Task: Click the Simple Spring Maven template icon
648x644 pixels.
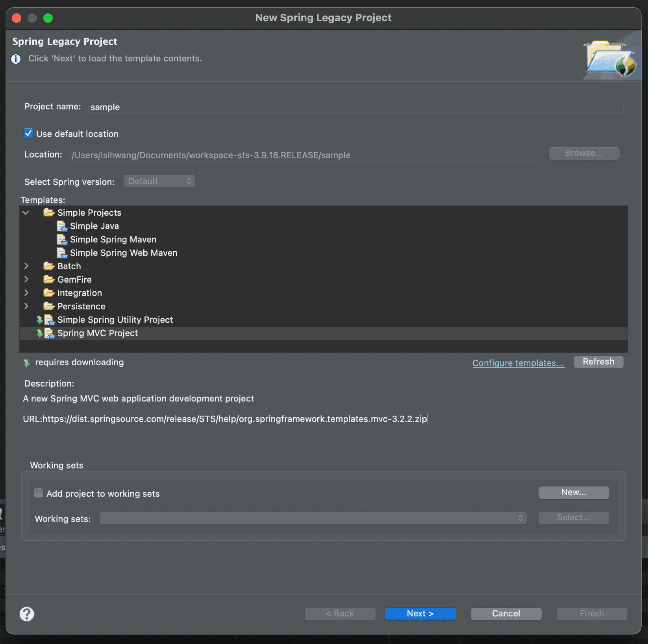Action: 62,239
